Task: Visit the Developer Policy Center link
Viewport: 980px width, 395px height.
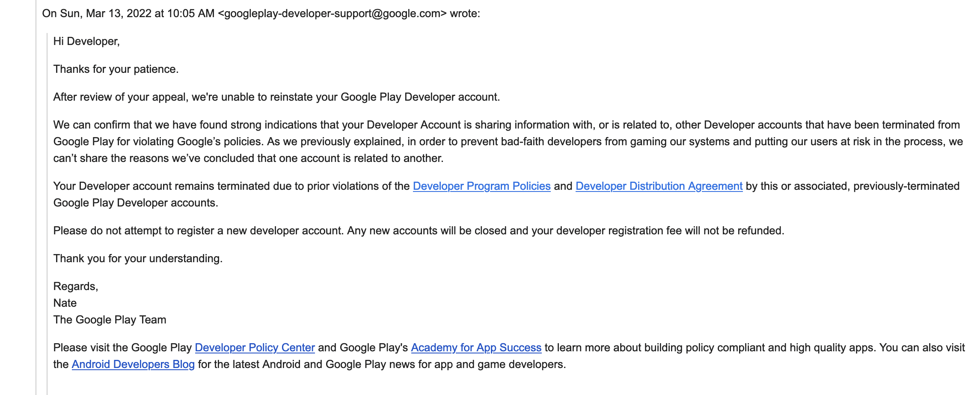Action: pos(255,347)
